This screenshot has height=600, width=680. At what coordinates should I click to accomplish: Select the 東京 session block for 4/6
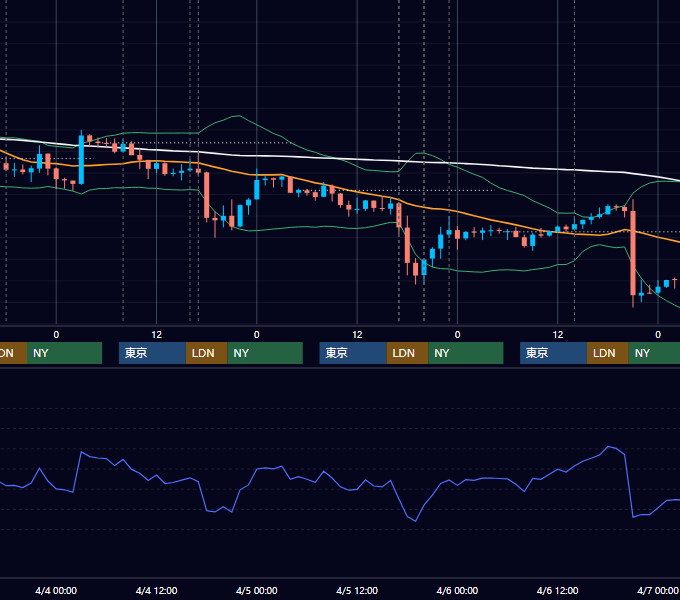coord(553,353)
